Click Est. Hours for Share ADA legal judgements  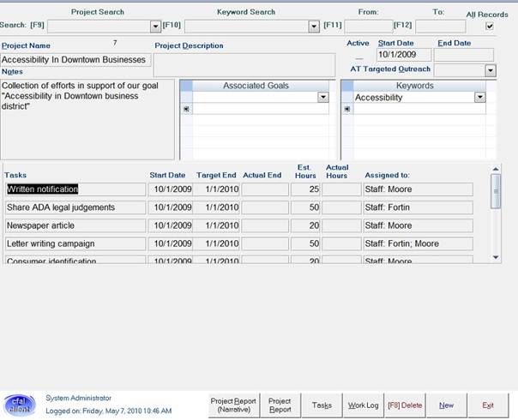(305, 207)
